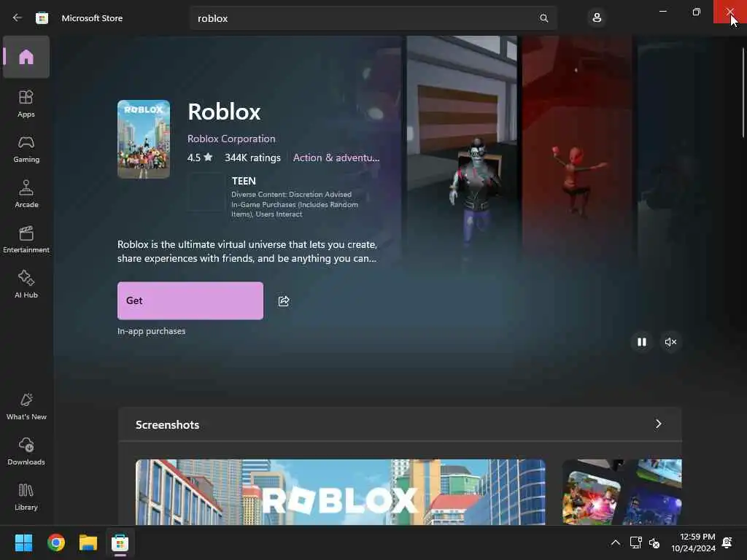Click the network status tray icon

635,542
